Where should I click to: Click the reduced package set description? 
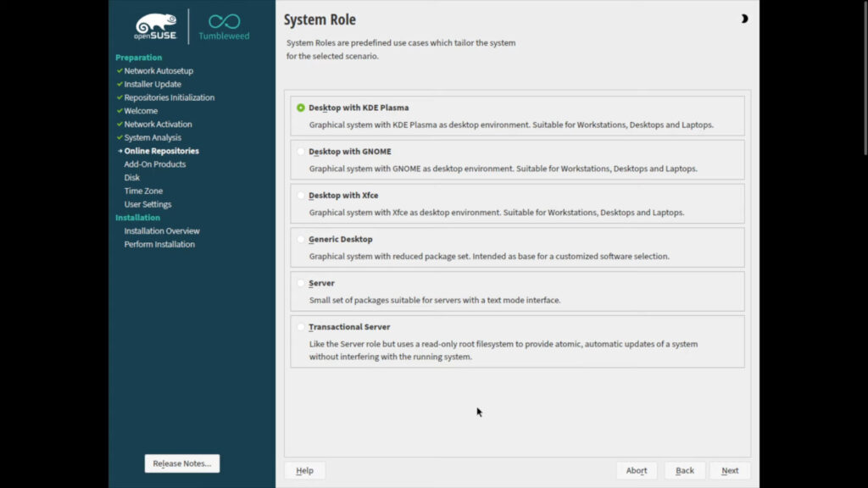(x=489, y=256)
